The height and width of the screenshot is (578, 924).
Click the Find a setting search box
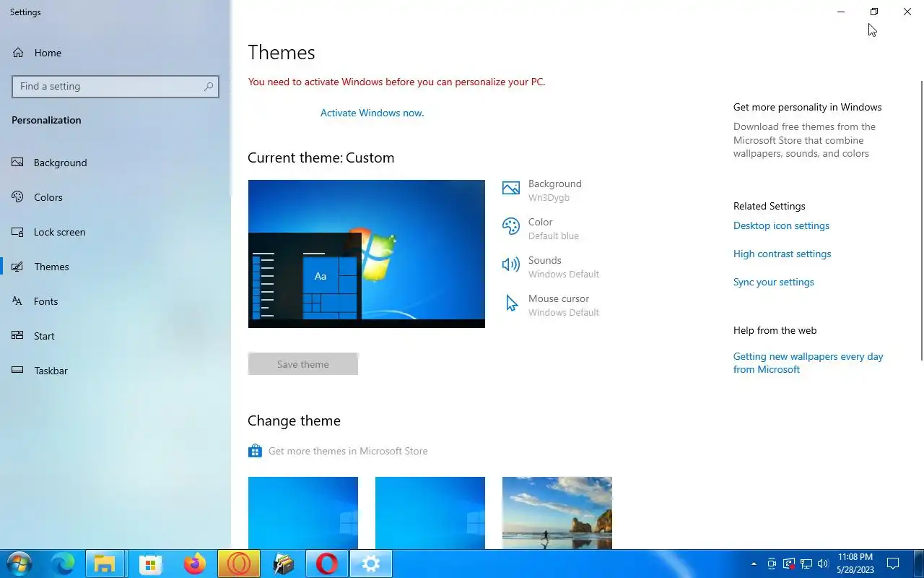pyautogui.click(x=115, y=86)
